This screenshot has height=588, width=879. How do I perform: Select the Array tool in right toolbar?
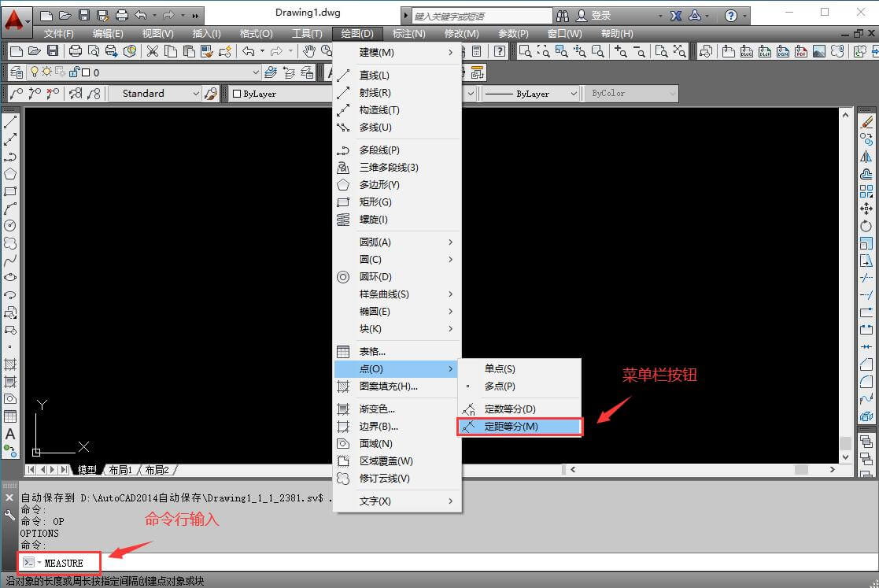coord(866,191)
